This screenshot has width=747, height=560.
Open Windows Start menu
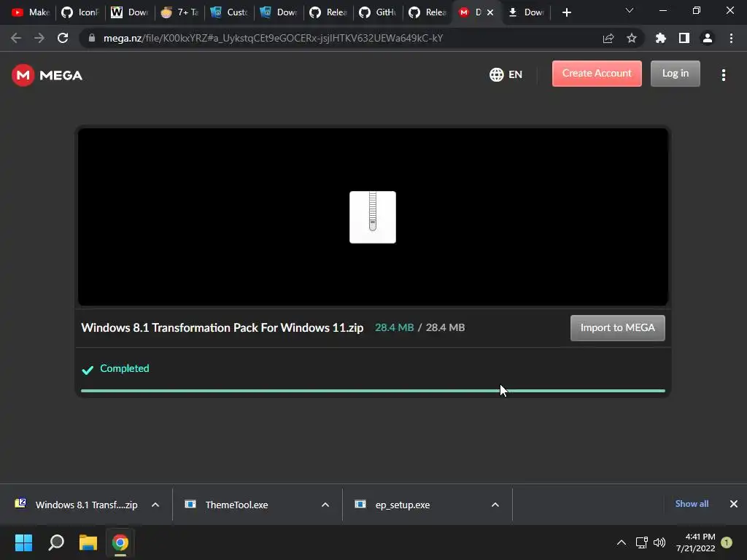(23, 542)
